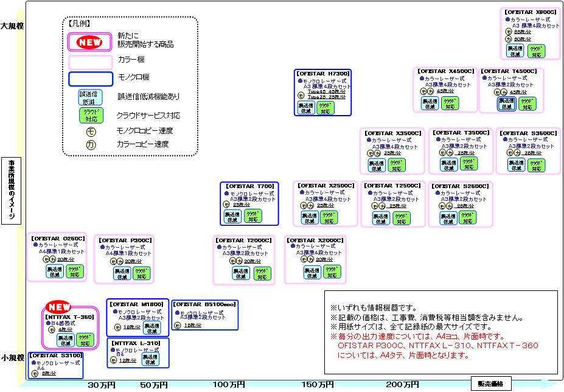Select the NTTFAX L-310 title
Viewport: 564px width, 392px height.
coord(136,343)
